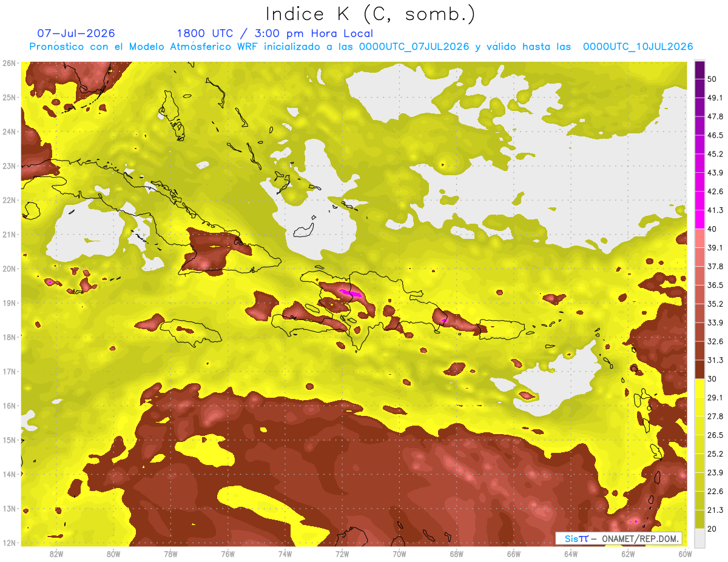Click the colorbar label '20'
Screen dimensions: 728x562
[x=712, y=529]
